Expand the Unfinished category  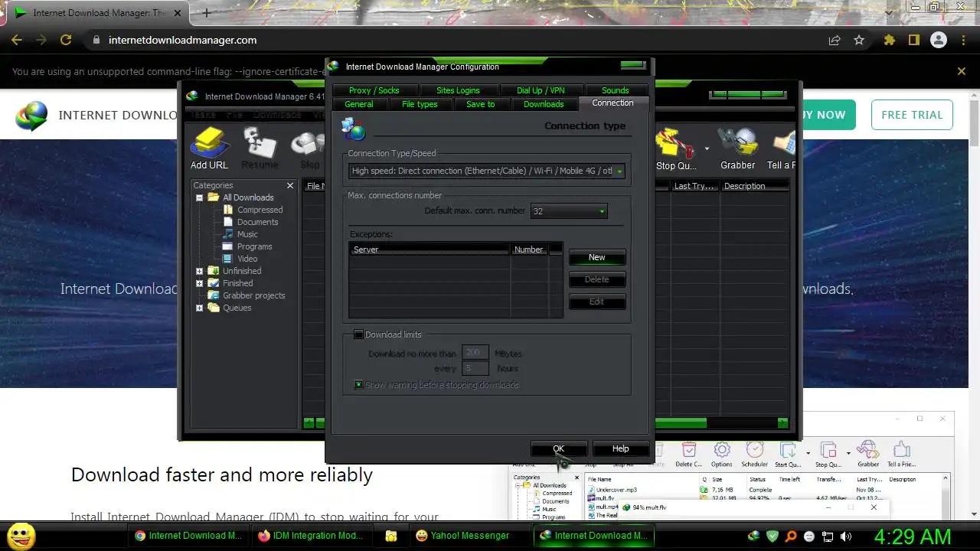[x=199, y=271]
